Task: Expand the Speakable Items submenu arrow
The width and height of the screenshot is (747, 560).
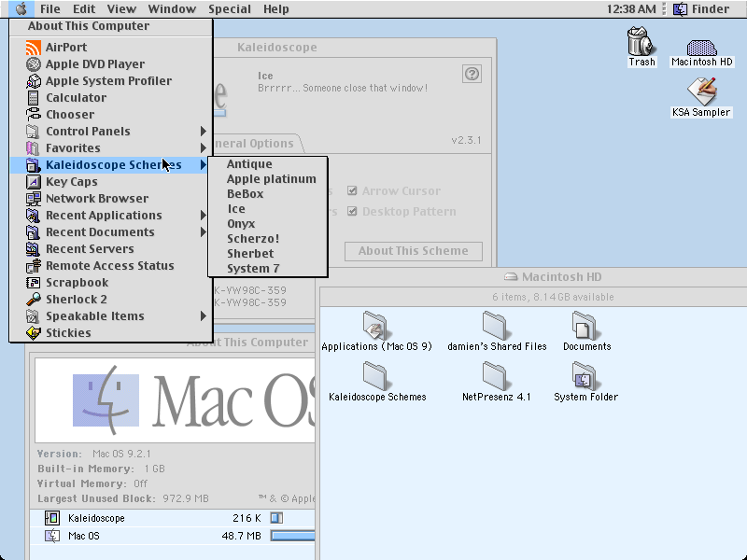Action: [x=204, y=316]
